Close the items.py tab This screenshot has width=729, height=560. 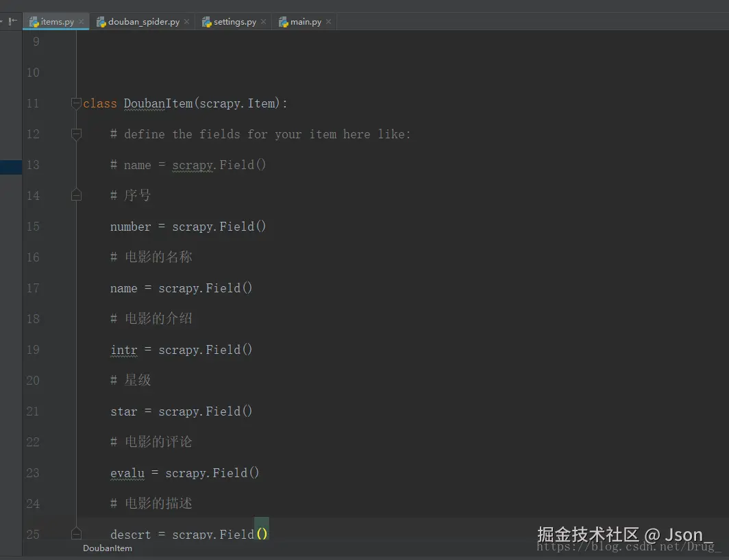tap(82, 22)
